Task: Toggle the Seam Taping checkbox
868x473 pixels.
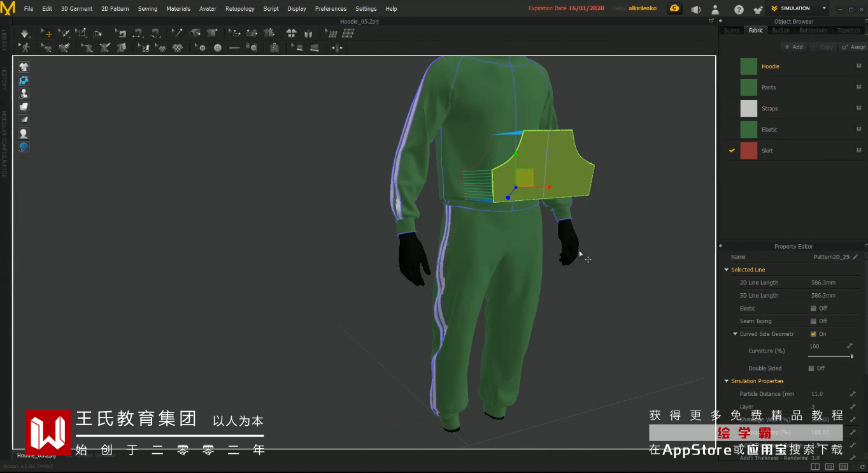Action: (813, 321)
